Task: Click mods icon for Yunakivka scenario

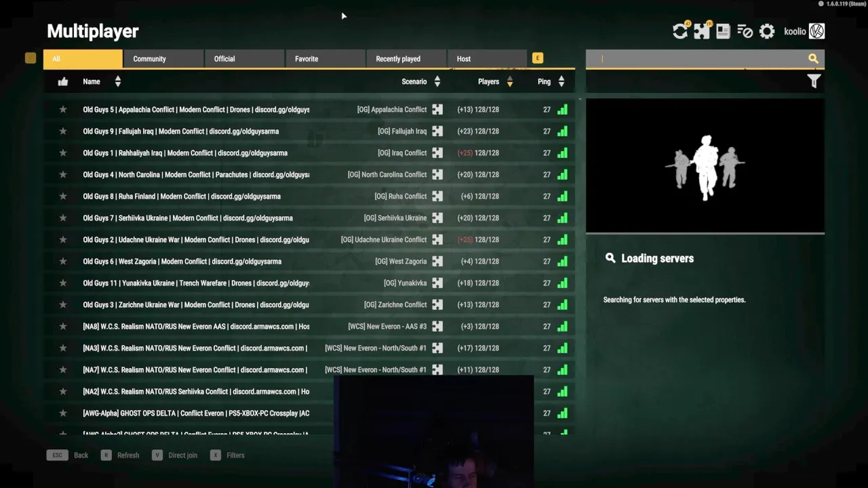Action: click(437, 283)
